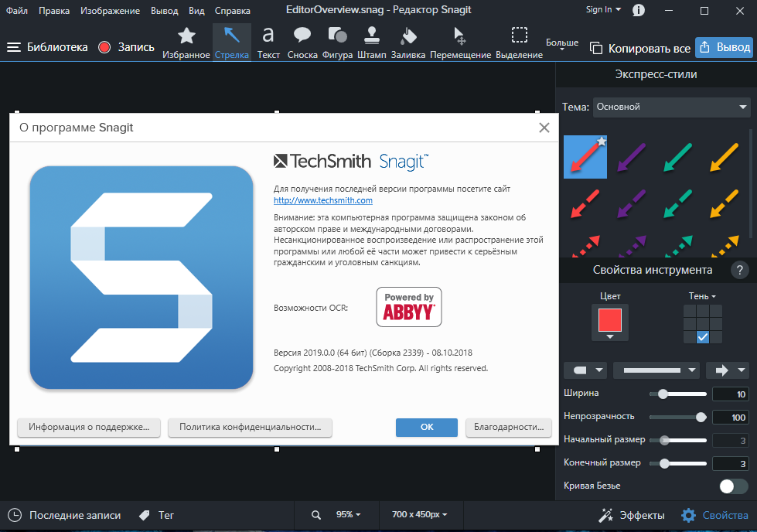Open the Вид menu

pos(196,10)
